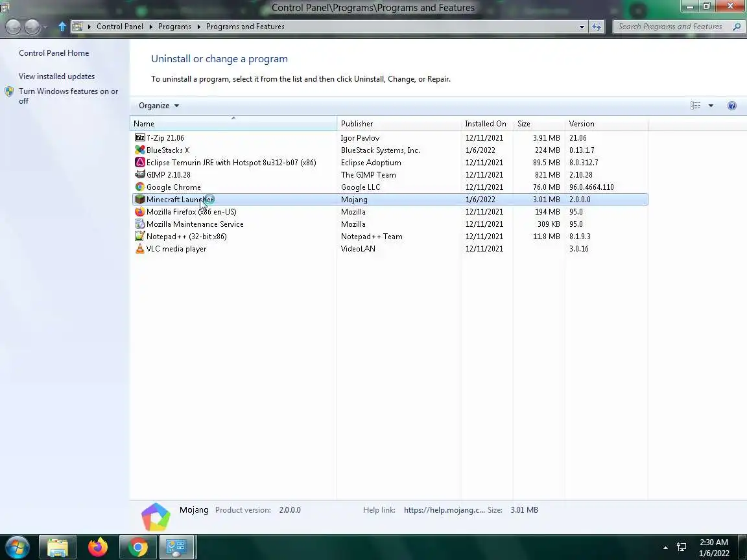747x560 pixels.
Task: Click the Forward navigation arrow
Action: pos(32,27)
